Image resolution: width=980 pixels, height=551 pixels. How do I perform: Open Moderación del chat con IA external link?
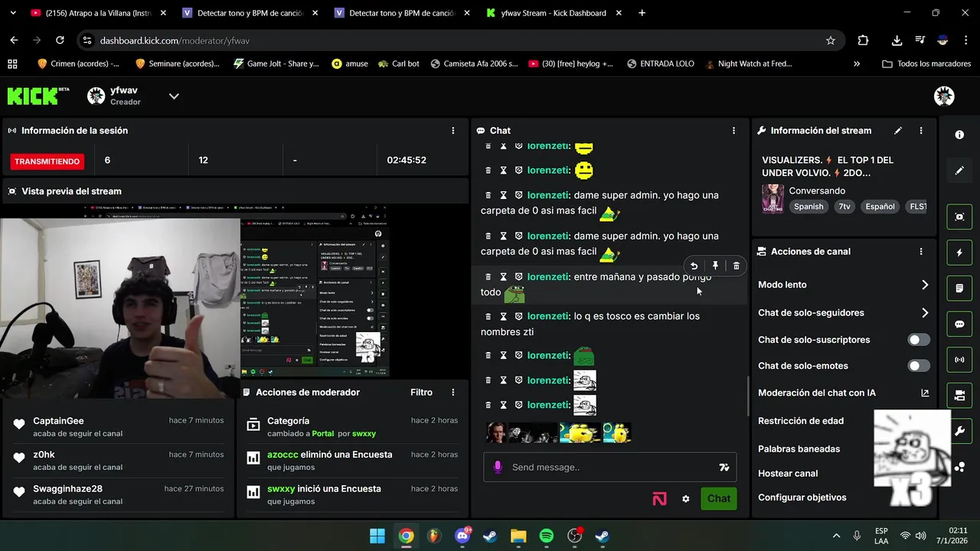(x=925, y=393)
